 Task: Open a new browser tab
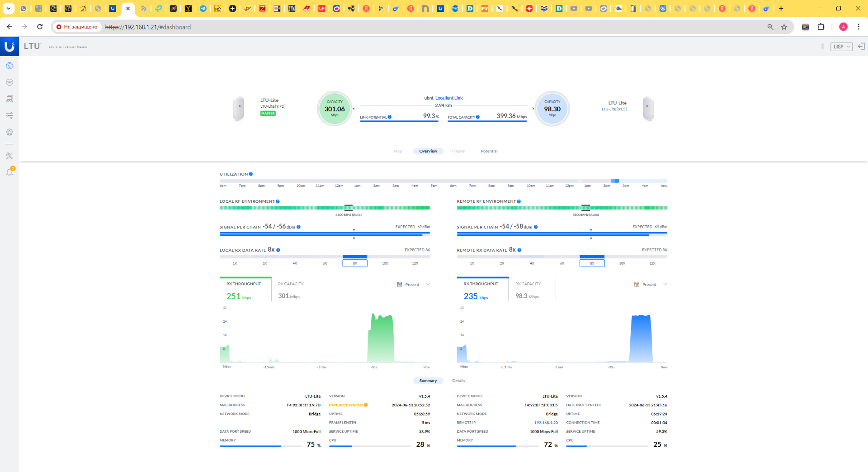coord(781,8)
